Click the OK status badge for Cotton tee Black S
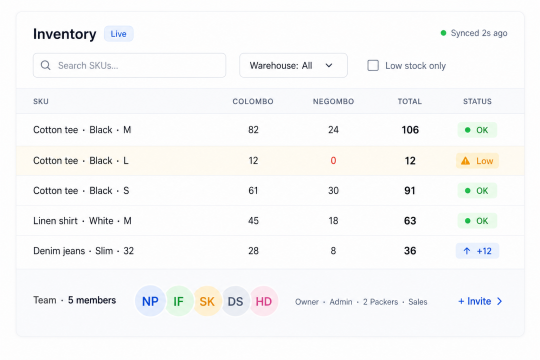Image resolution: width=540 pixels, height=360 pixels. click(x=477, y=191)
